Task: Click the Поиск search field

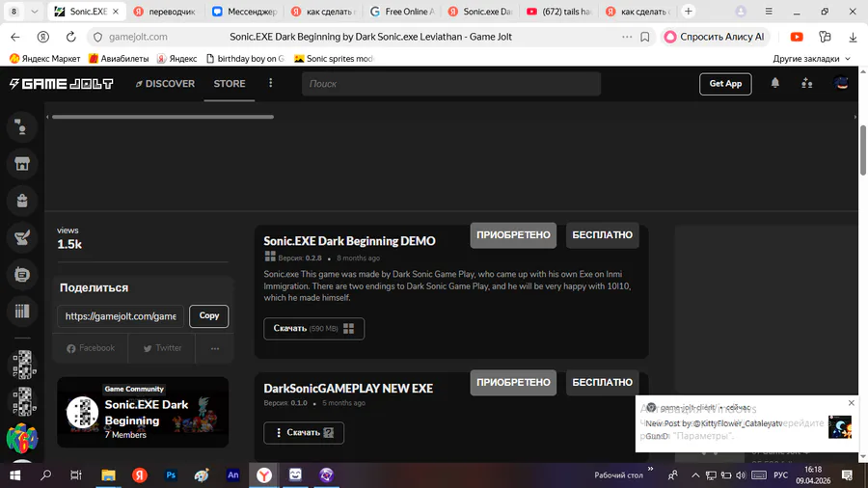Action: coord(451,84)
